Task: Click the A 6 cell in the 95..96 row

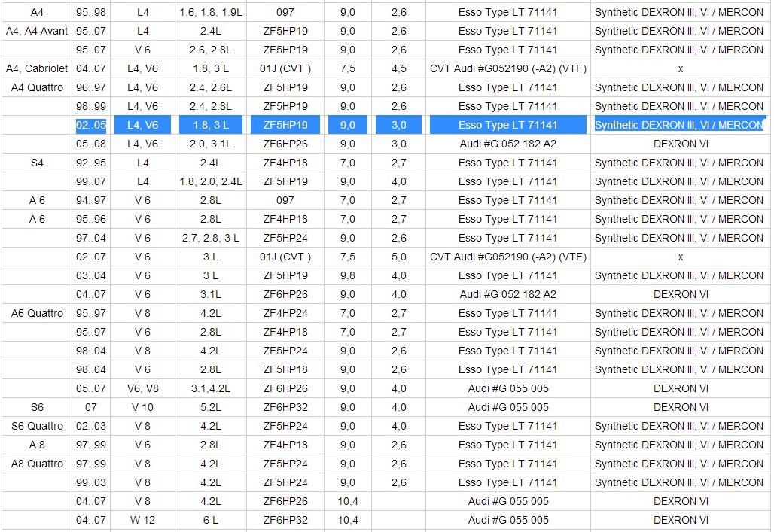Action: (37, 219)
